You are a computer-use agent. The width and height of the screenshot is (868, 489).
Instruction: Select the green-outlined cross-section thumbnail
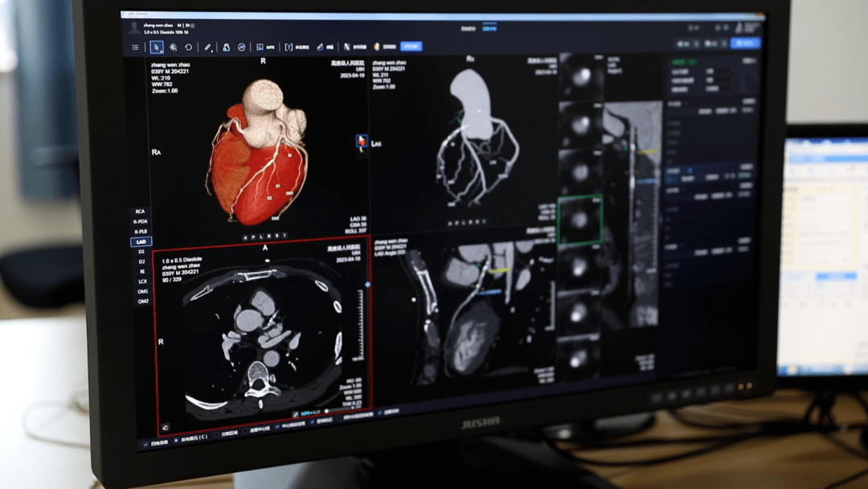[x=579, y=219]
